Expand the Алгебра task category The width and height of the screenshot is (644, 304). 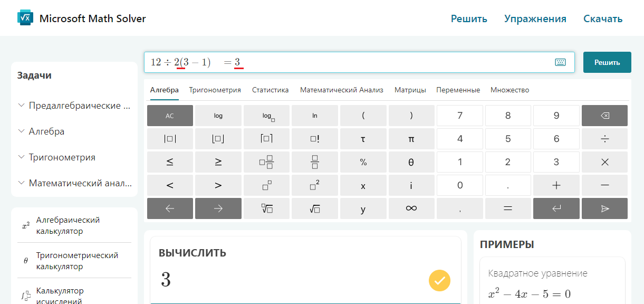(x=46, y=131)
